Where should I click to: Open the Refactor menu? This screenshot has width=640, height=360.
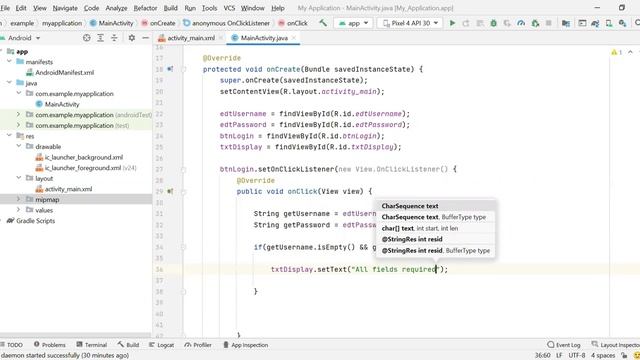coord(145,8)
